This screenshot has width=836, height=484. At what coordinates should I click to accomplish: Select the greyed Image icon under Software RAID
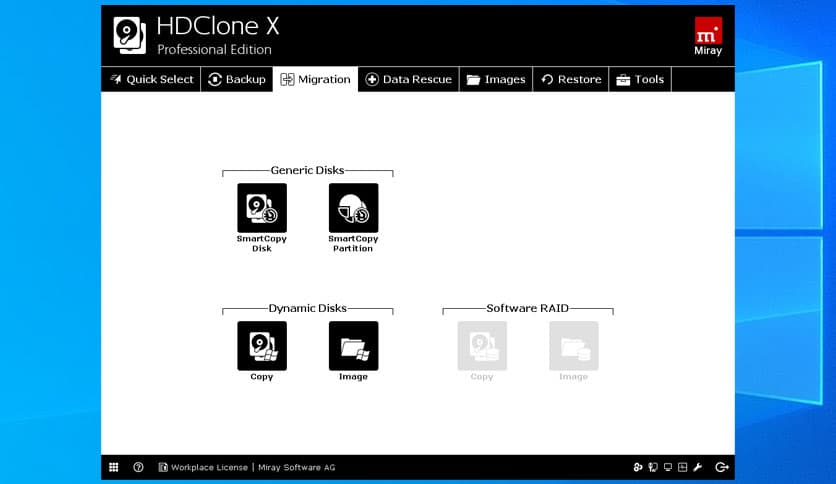[574, 345]
